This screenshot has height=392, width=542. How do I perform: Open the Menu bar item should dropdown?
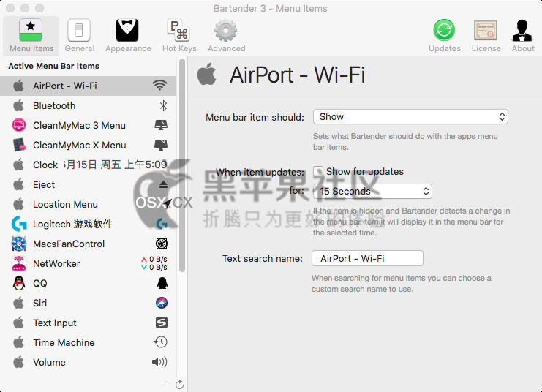(410, 116)
